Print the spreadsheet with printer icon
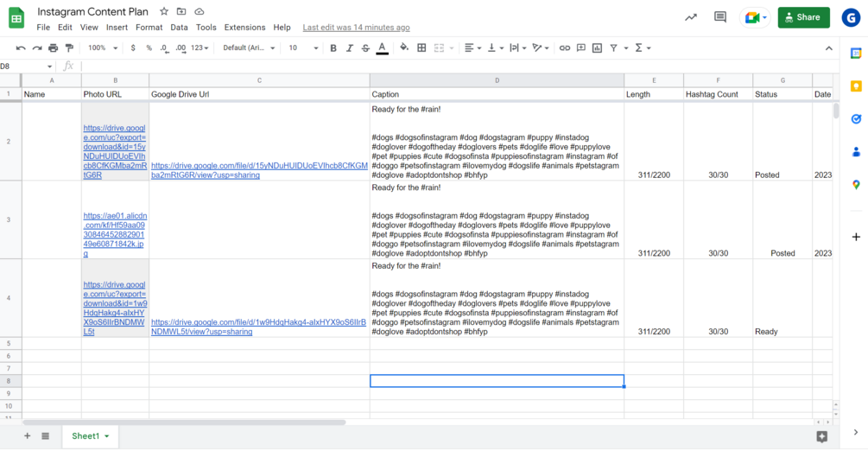Image resolution: width=868 pixels, height=451 pixels. (54, 48)
